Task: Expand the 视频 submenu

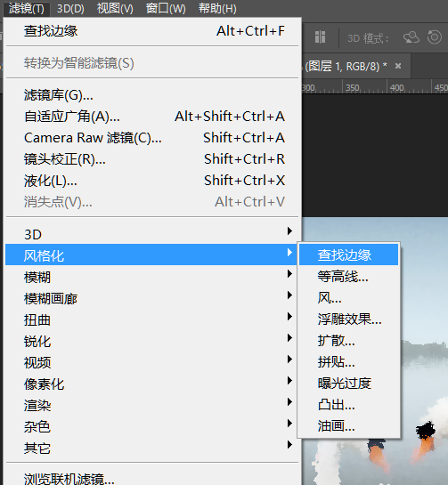Action: 153,362
